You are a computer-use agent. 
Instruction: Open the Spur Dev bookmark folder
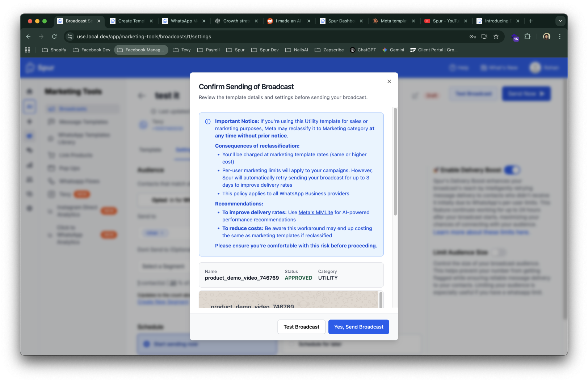tap(265, 50)
